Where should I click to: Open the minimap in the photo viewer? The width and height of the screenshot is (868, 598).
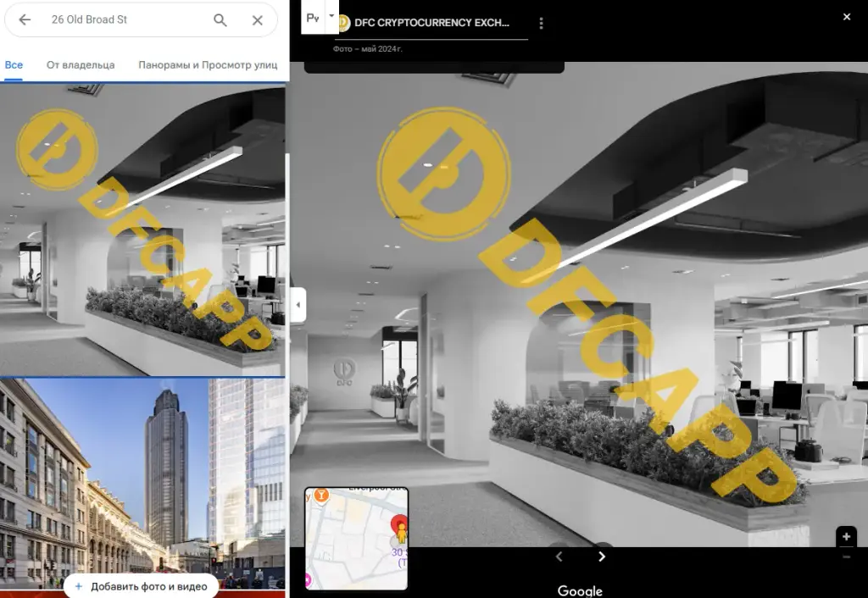(357, 538)
